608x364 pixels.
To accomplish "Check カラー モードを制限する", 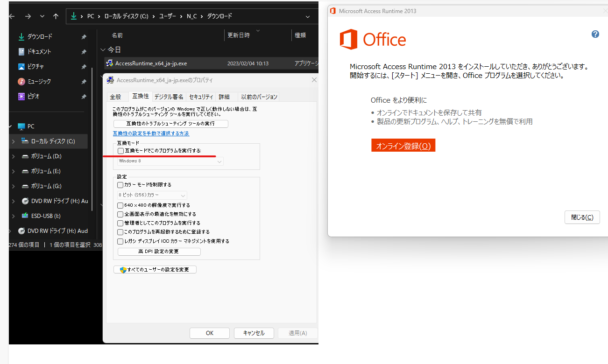I will [120, 185].
